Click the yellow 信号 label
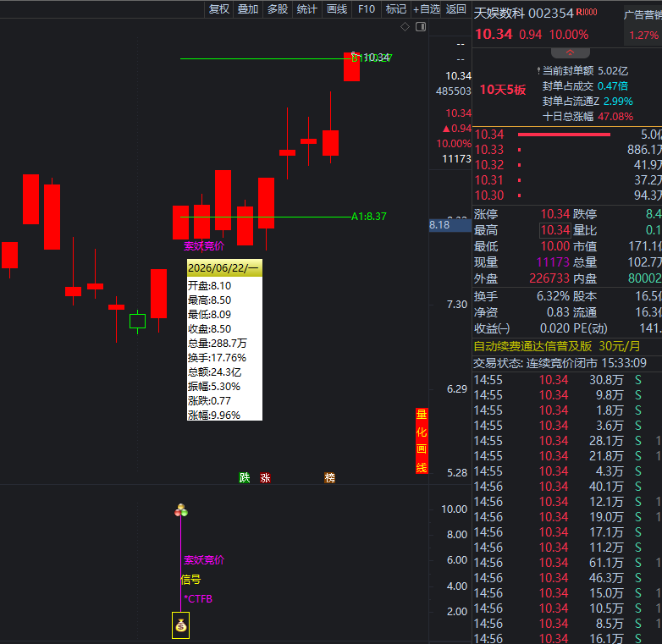Screen dimensions: 662x644 click(x=190, y=580)
